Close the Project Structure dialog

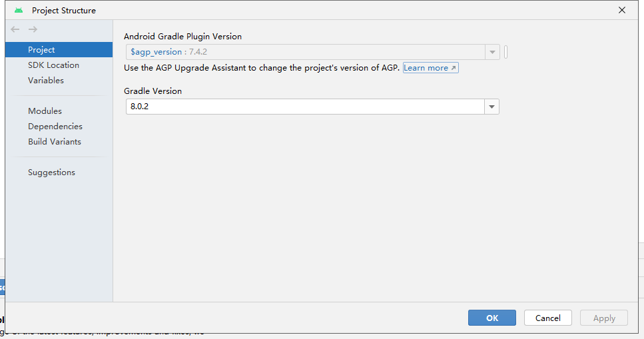622,10
